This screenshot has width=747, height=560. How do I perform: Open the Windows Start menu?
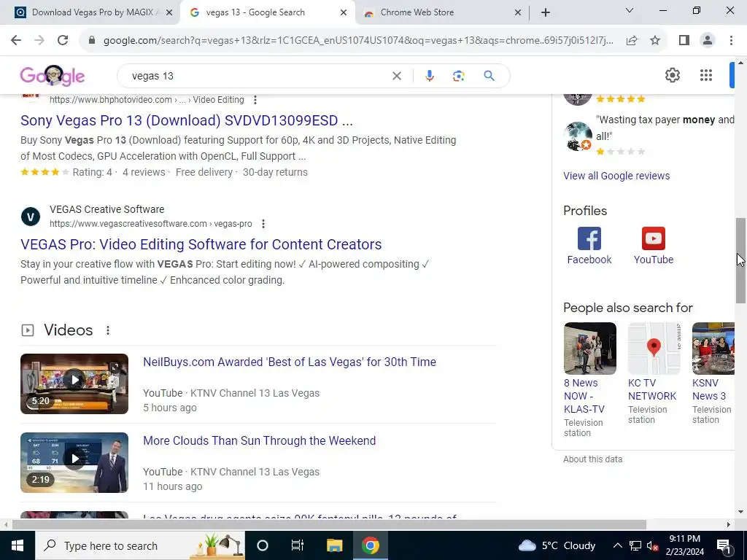[x=18, y=545]
